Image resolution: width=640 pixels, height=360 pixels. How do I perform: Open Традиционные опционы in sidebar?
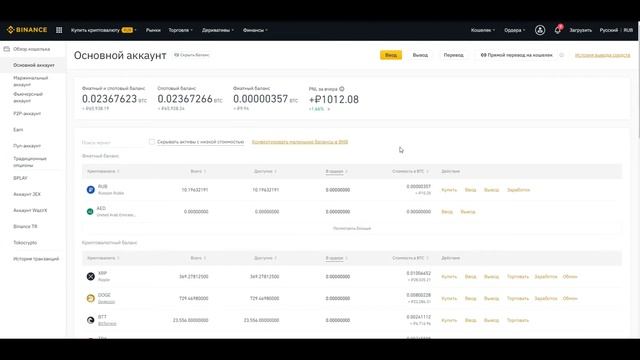pyautogui.click(x=30, y=162)
